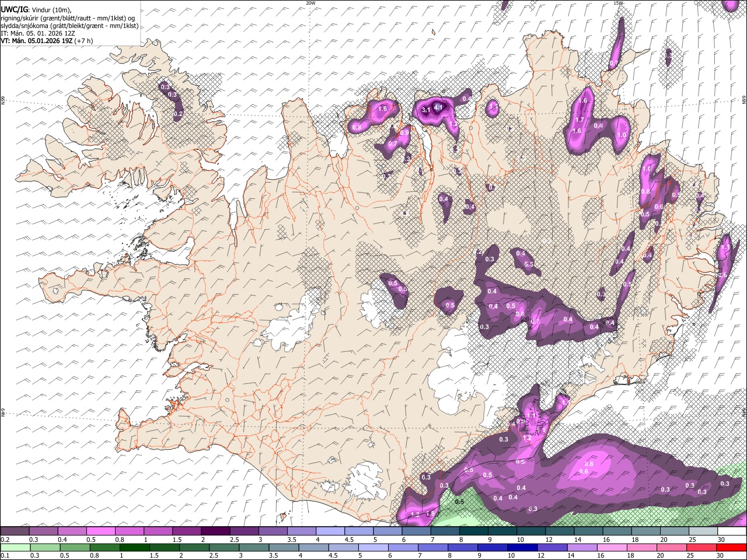Click the purple swatch starting at 1.5 in the top legend row
The image size is (747, 560).
pos(187,531)
